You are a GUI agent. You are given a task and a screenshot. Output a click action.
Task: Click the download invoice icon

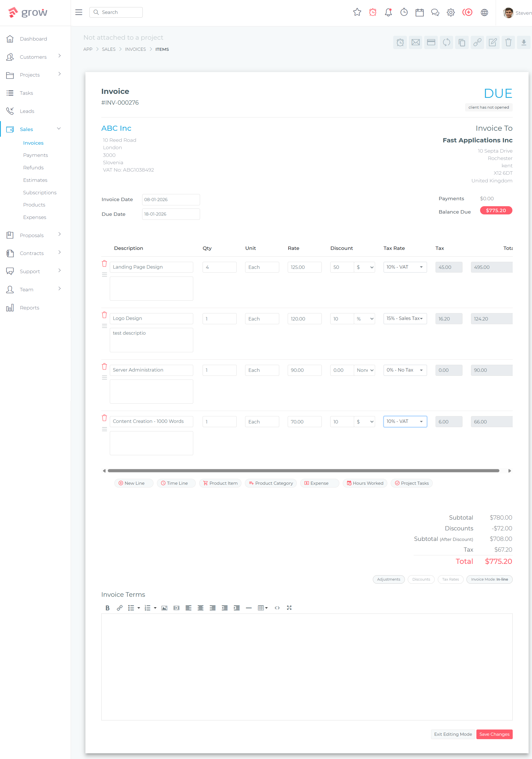pos(523,42)
